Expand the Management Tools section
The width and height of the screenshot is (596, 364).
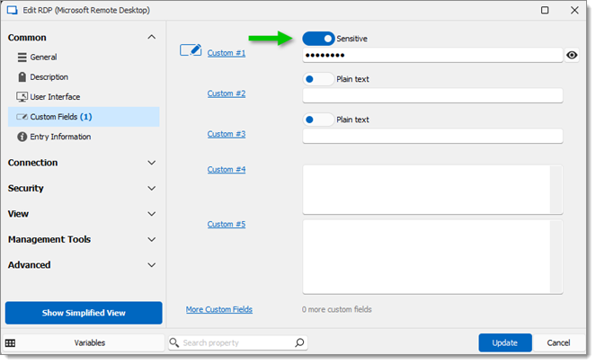[x=152, y=240]
